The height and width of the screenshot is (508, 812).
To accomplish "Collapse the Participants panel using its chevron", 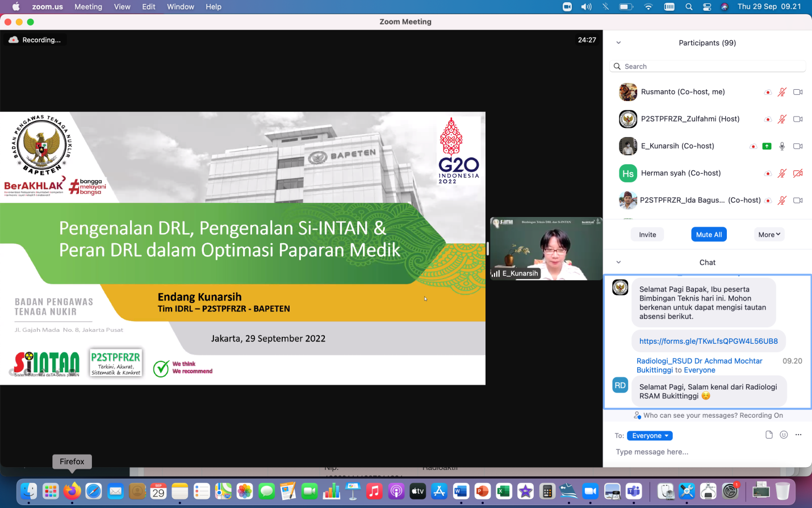I will click(618, 43).
